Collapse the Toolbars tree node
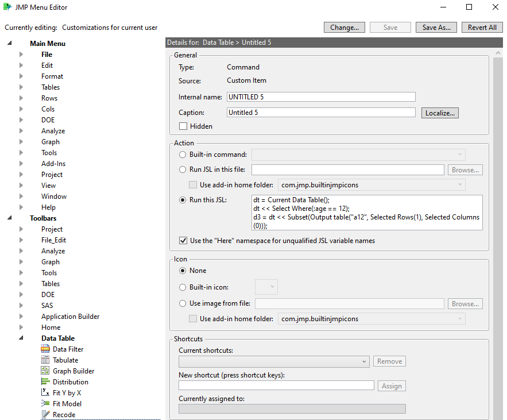Viewport: 507px width, 420px height. [10, 218]
